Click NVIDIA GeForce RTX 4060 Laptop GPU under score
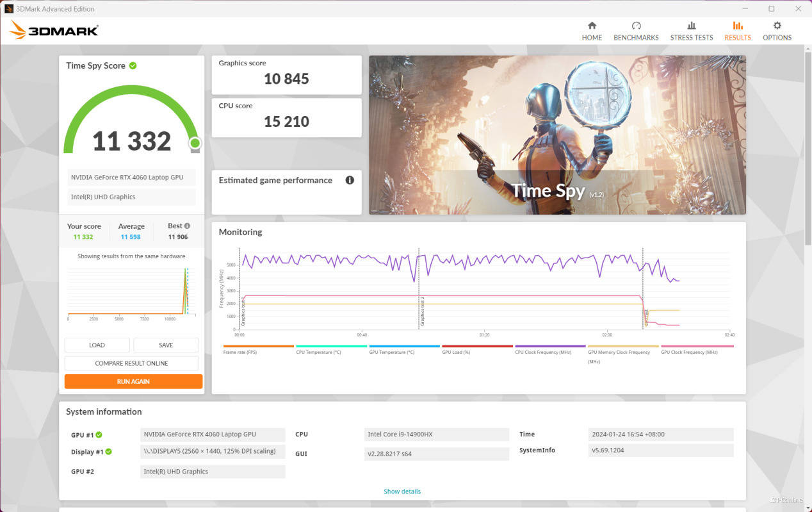Screen dimensions: 812x512 pyautogui.click(x=131, y=178)
